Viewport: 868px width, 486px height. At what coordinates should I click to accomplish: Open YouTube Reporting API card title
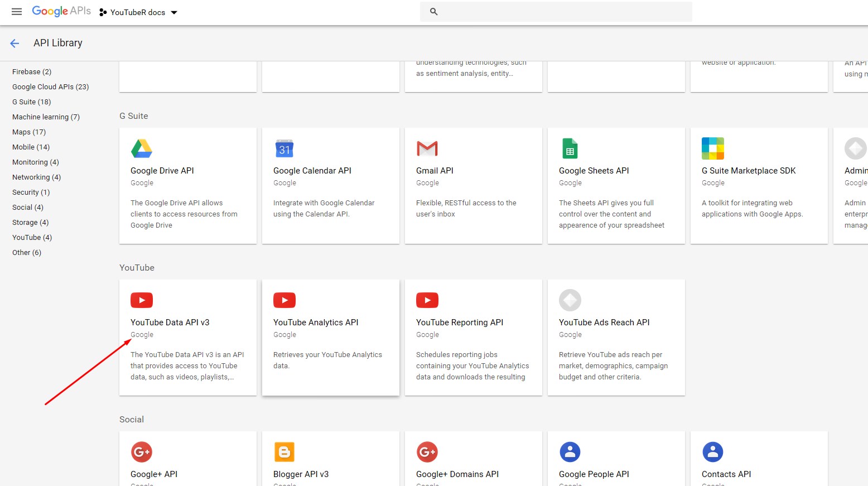click(x=460, y=323)
